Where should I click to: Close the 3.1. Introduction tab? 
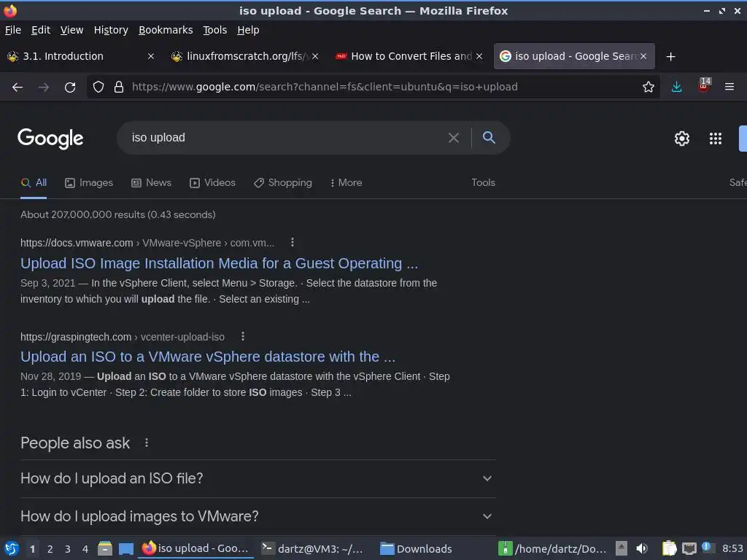click(151, 57)
